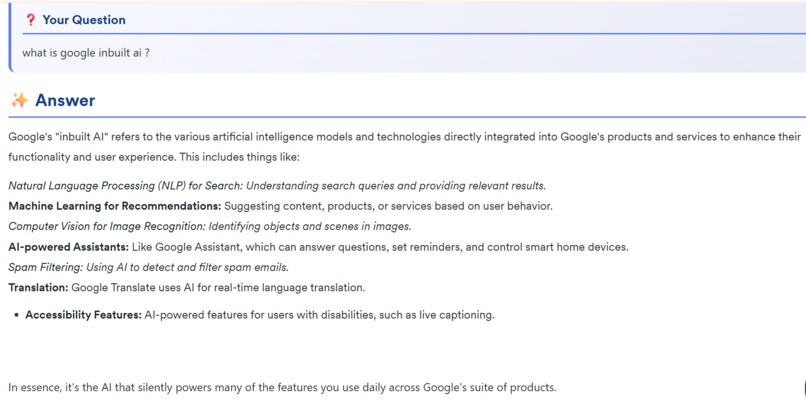Click the line 'functionality and user experience'
This screenshot has width=806, height=410.
[x=154, y=157]
